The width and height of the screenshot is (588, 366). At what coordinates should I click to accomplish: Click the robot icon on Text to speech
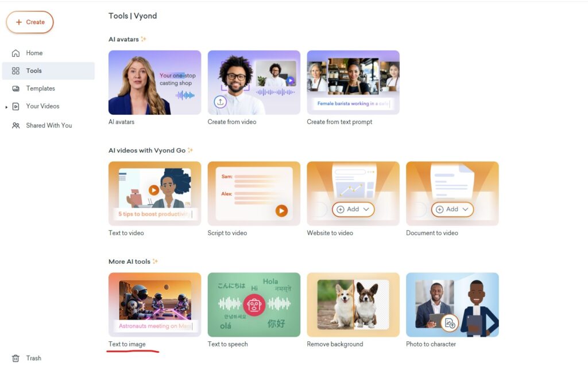[x=254, y=305]
